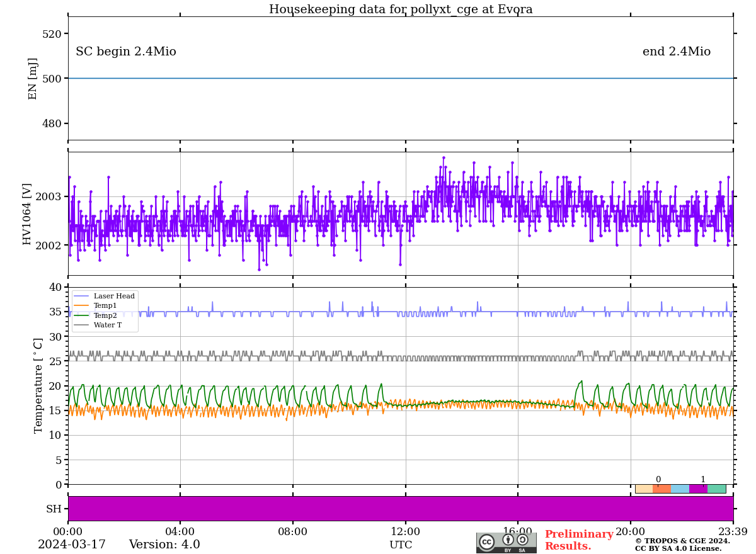The image size is (756, 554).
Task: Click the 'end 2.4Mio' annotation
Action: (677, 52)
